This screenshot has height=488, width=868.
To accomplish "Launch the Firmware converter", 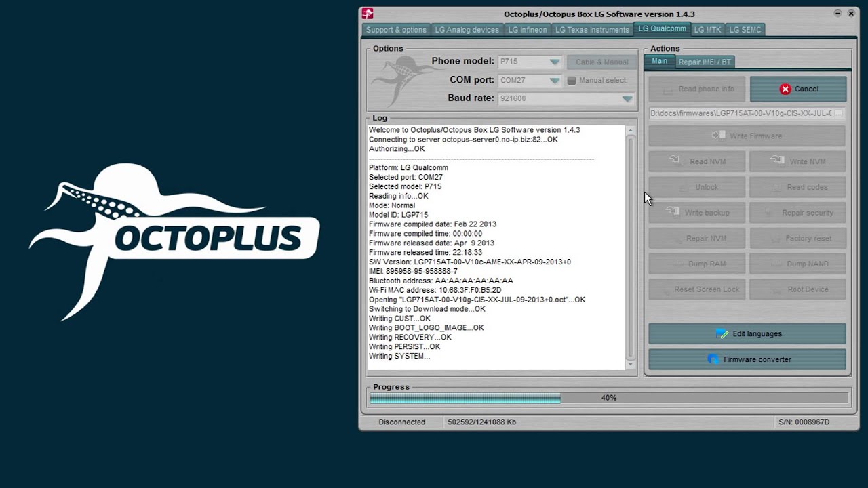I will click(747, 359).
